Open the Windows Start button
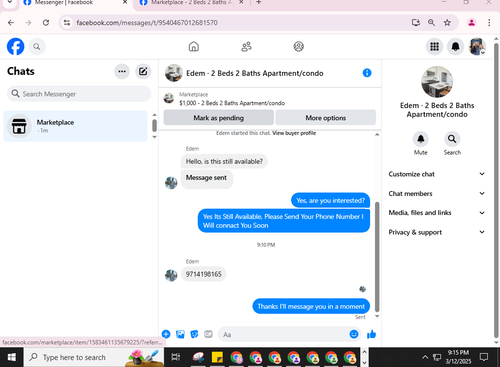Image resolution: width=500 pixels, height=367 pixels. coord(12,357)
